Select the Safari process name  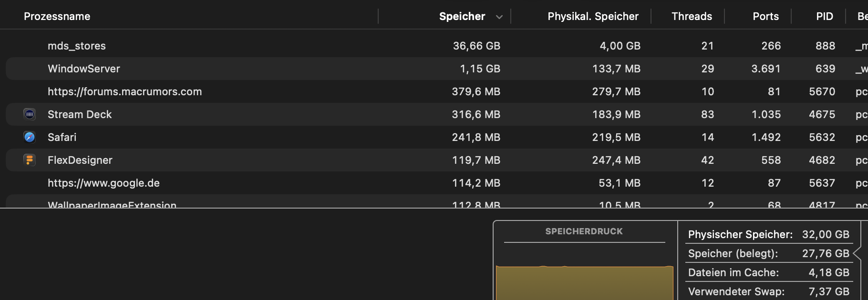coord(62,138)
